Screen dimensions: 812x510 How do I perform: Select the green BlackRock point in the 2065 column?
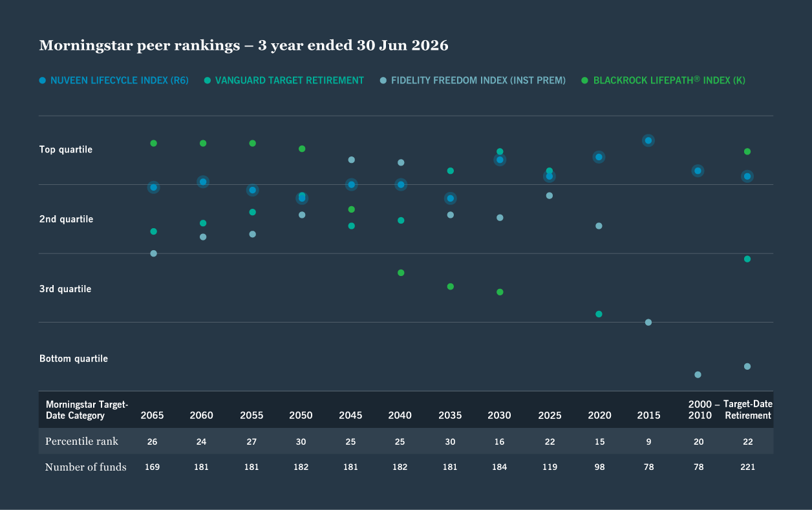click(153, 143)
